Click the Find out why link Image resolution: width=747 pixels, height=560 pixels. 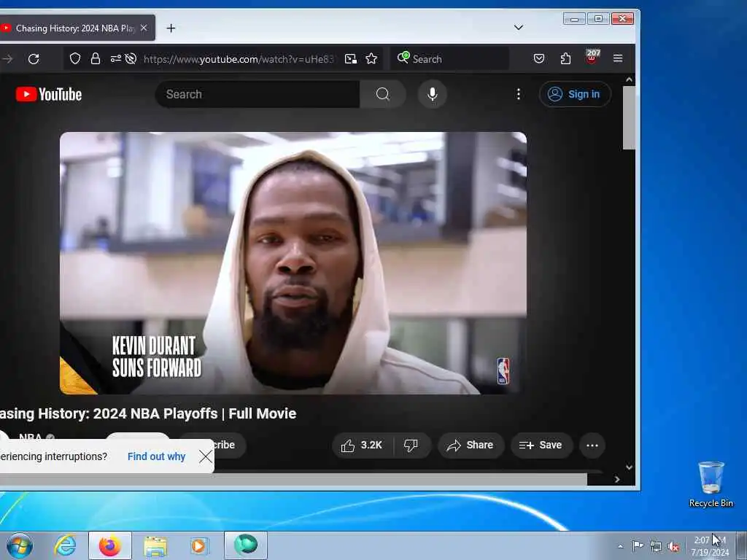click(x=156, y=456)
